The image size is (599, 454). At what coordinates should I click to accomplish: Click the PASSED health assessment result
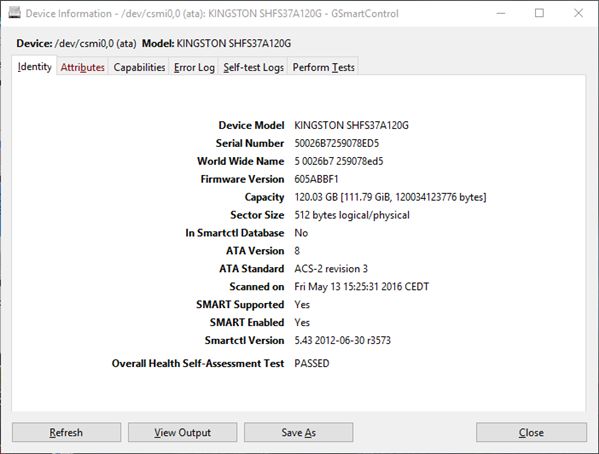point(312,363)
